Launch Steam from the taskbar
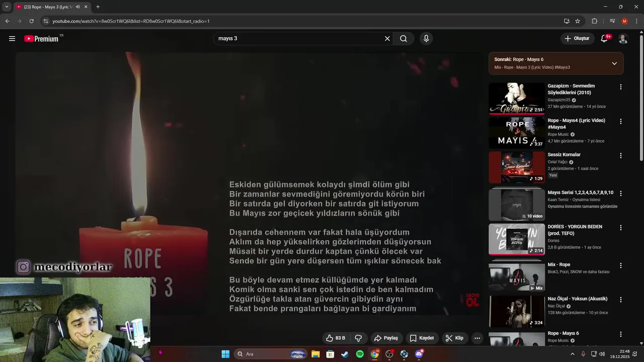 click(345, 354)
